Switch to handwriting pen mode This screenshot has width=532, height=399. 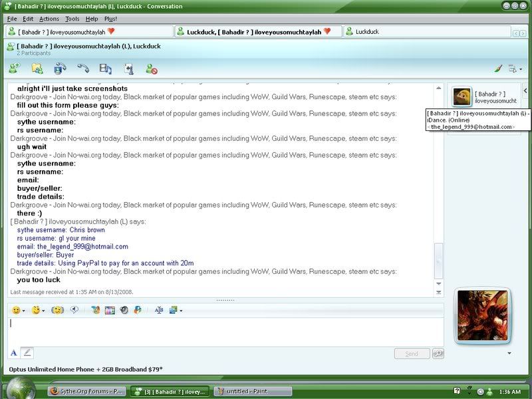pos(27,353)
